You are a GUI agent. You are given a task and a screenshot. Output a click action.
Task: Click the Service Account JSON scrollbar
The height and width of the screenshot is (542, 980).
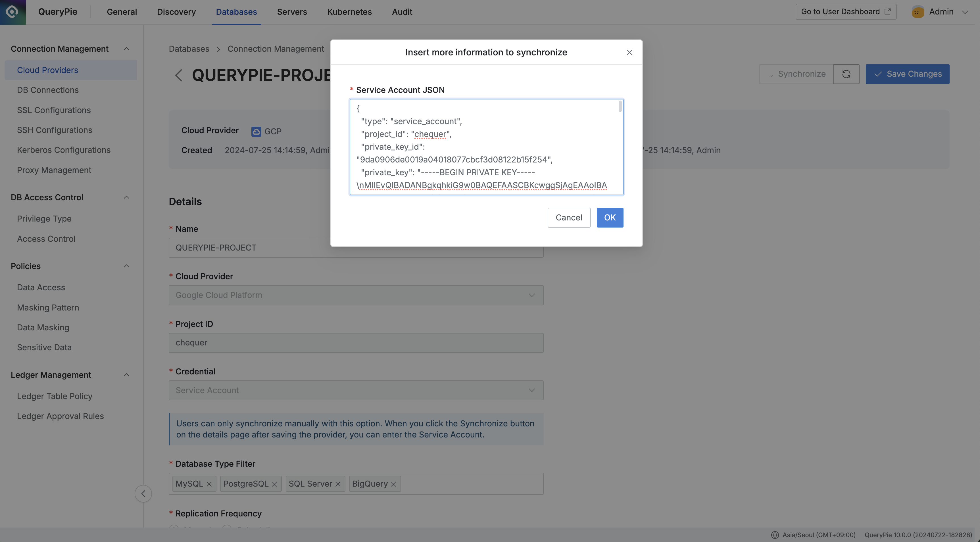click(620, 106)
